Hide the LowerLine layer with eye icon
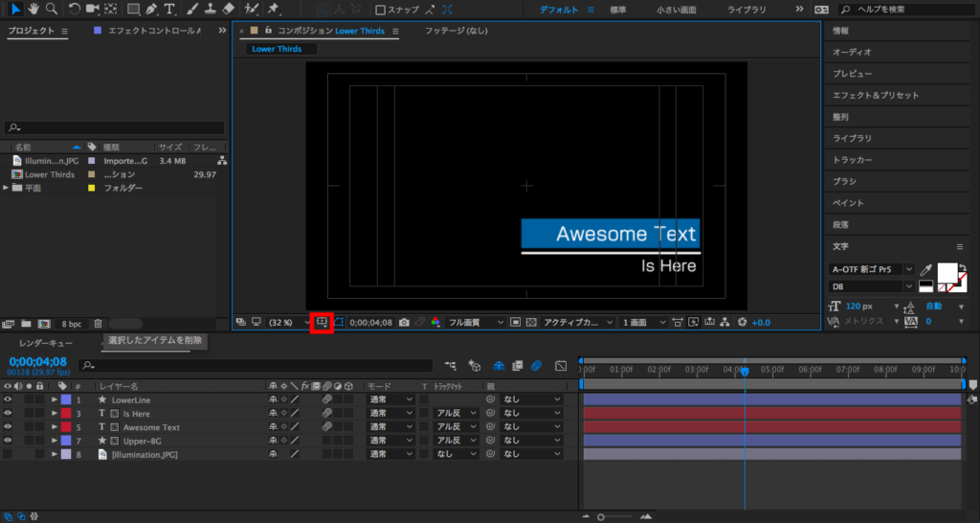Image resolution: width=980 pixels, height=523 pixels. 8,399
